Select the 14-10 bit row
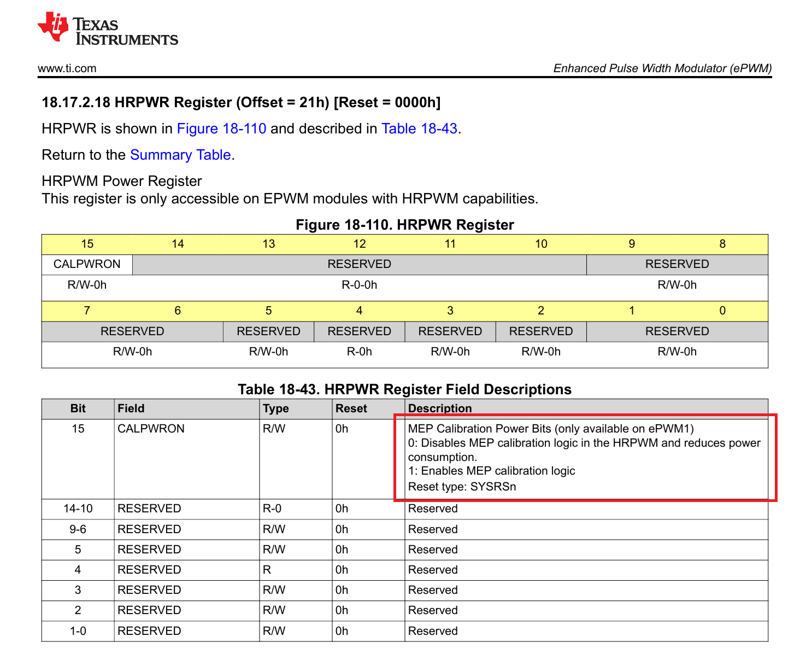The image size is (812, 654). pos(405,509)
